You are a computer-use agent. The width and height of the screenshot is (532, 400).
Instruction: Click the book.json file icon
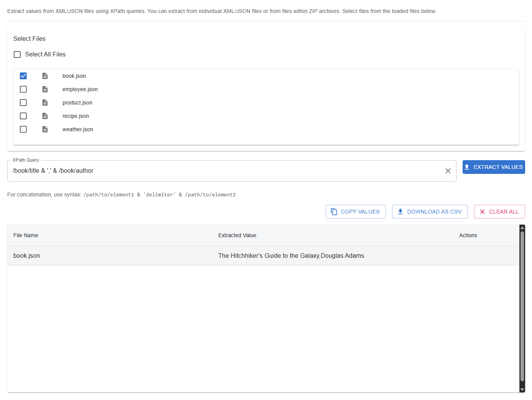45,76
